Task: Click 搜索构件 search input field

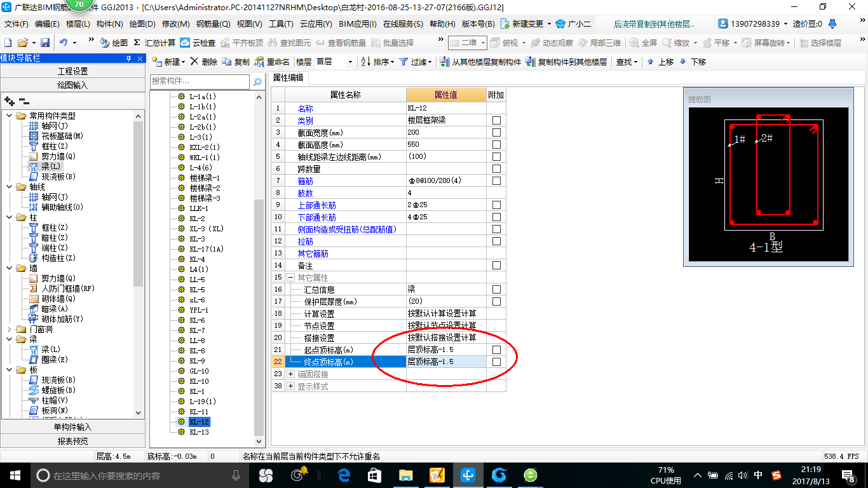Action: 200,82
